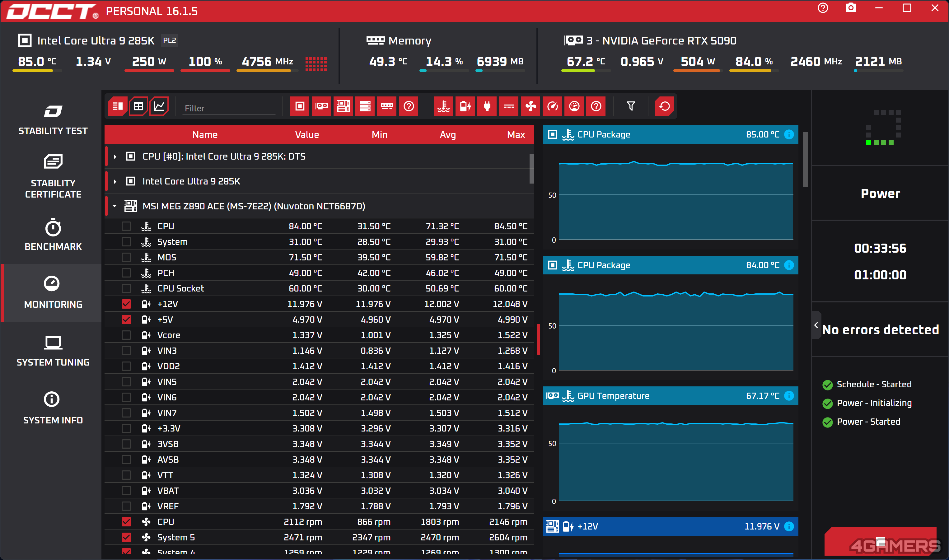Click the sensor filter funnel icon
949x560 pixels.
(x=631, y=106)
